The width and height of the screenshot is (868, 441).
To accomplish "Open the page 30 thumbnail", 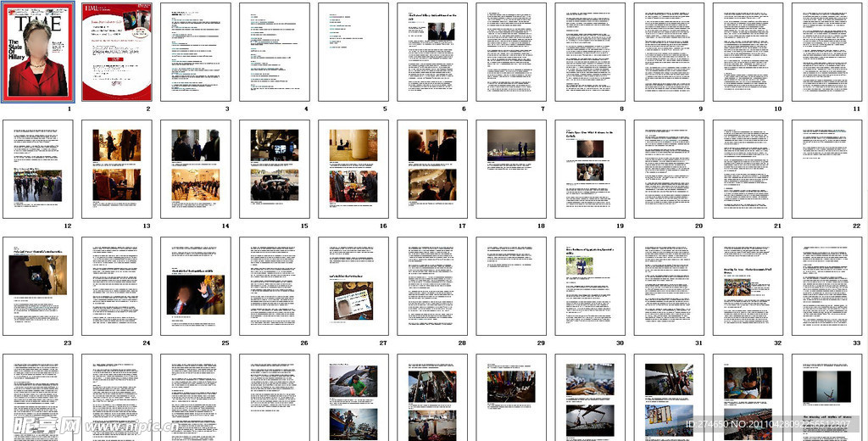I will (590, 287).
